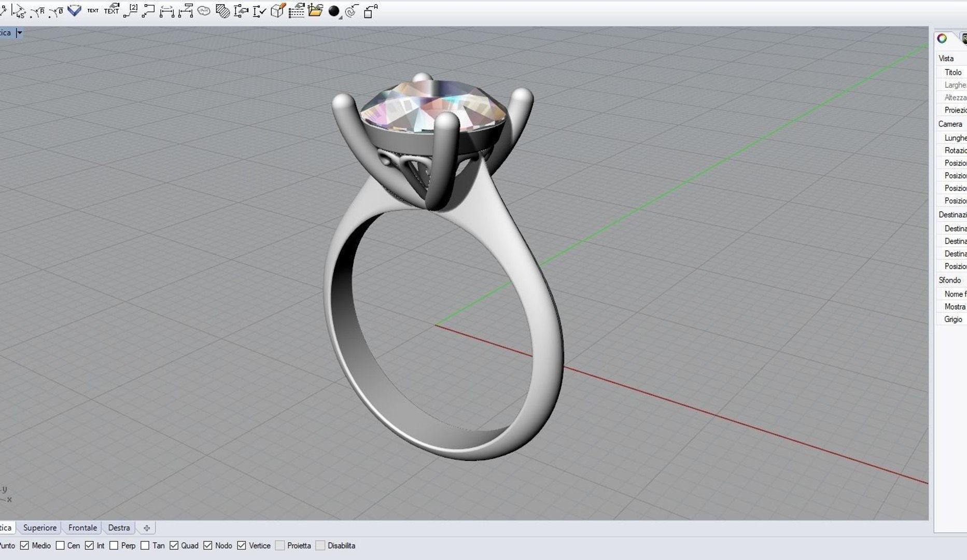Enable the Tan osnap checkbox
This screenshot has width=967, height=560.
(145, 545)
